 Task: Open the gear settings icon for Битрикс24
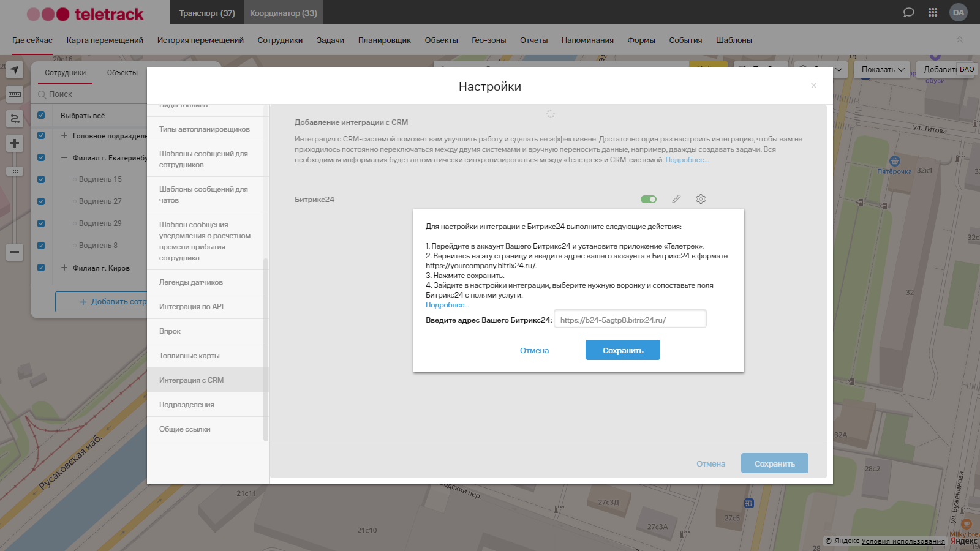click(701, 199)
